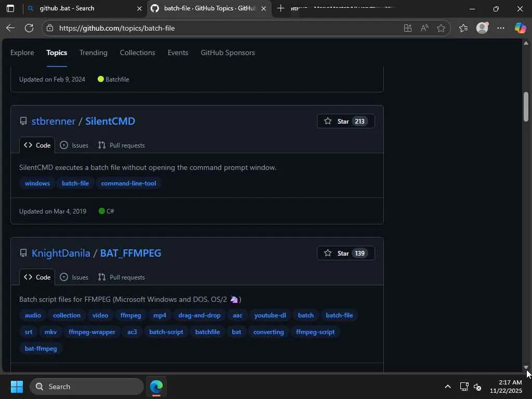Click the scrollbar up arrow
The height and width of the screenshot is (399, 532).
point(526,43)
